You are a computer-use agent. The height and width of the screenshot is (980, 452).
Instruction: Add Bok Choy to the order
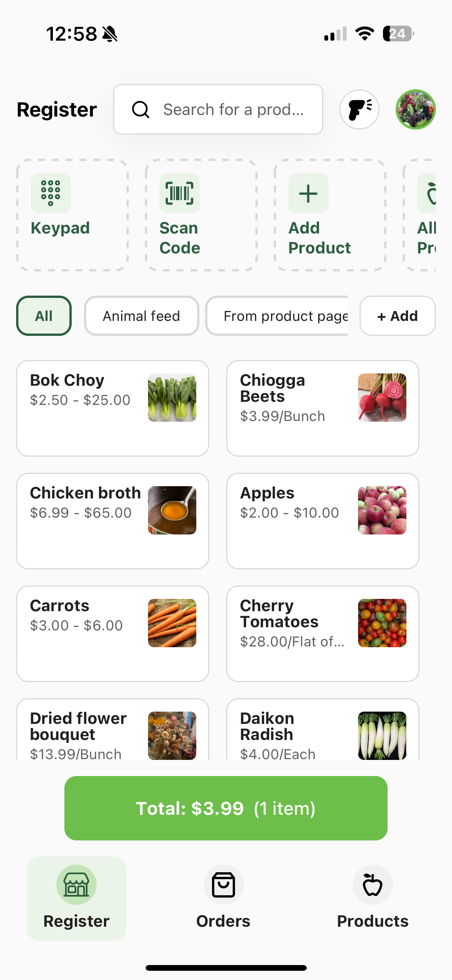tap(112, 408)
